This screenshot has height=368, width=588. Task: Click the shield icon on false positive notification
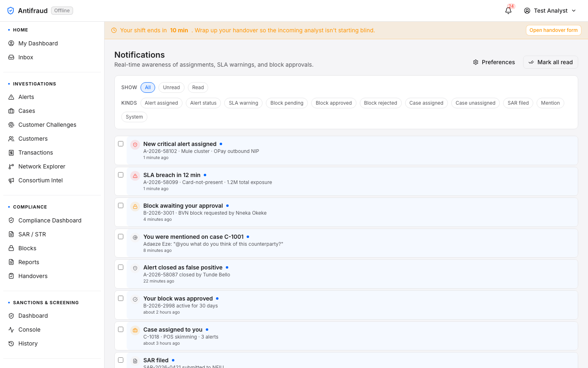click(x=135, y=268)
